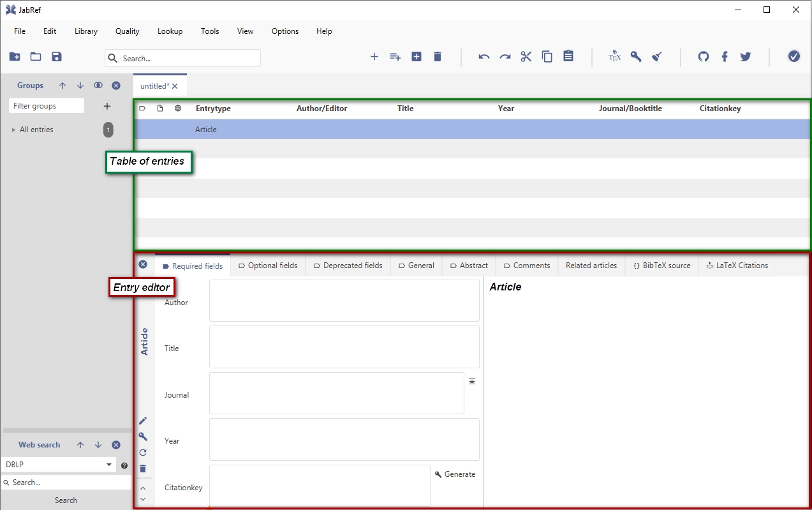The width and height of the screenshot is (812, 510).
Task: Click the Twitter icon in toolbar
Action: [x=746, y=57]
